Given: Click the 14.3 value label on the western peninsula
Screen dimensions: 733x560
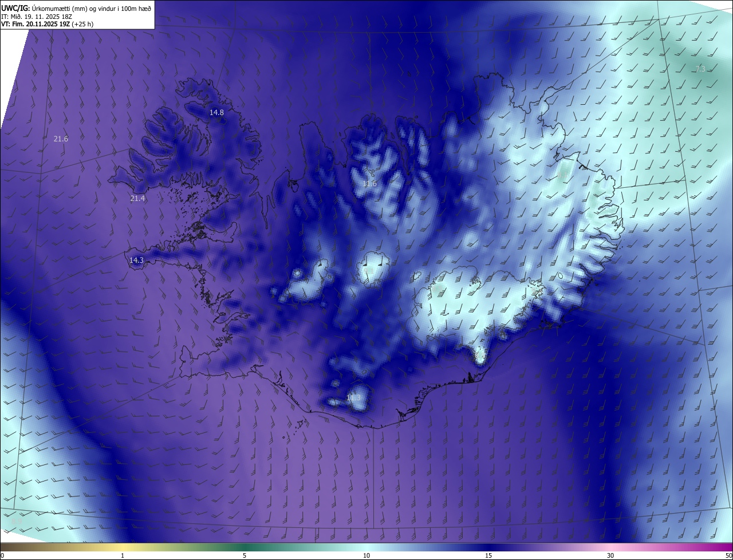Looking at the screenshot, I should (x=136, y=261).
